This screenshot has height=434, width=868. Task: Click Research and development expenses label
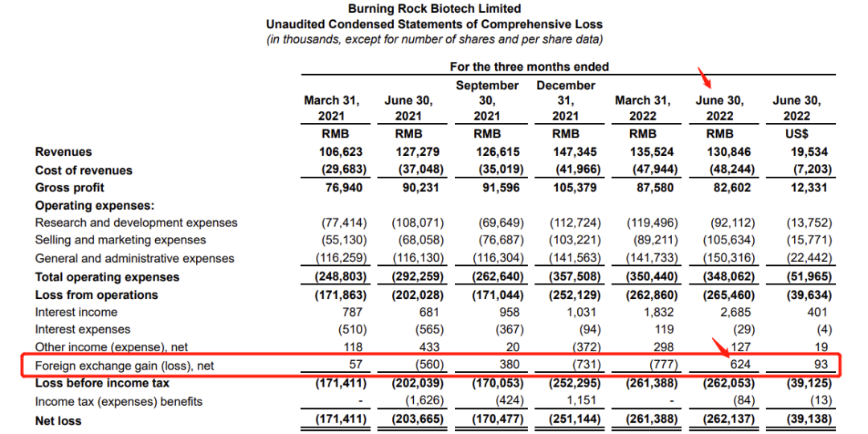(x=136, y=223)
